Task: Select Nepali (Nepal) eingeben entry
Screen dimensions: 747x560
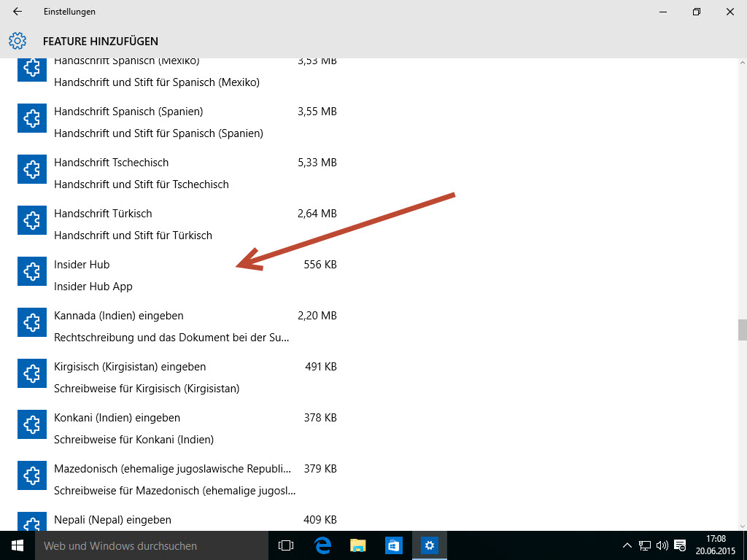Action: pos(177,521)
